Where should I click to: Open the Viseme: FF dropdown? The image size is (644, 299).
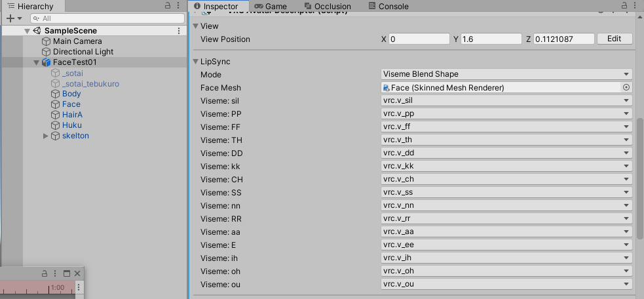pyautogui.click(x=506, y=127)
